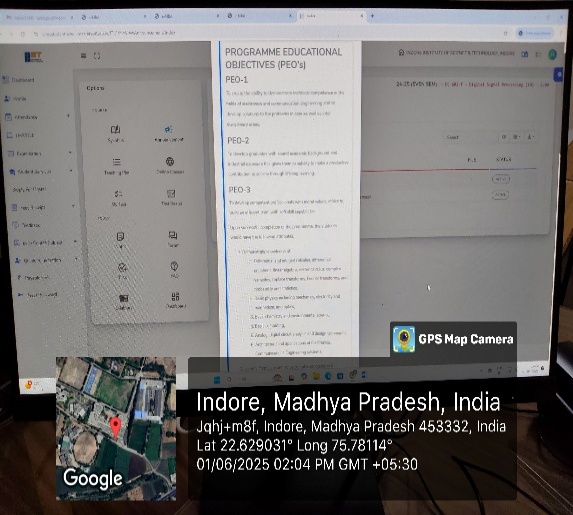
Task: Toggle the hamburger sidebar menu icon
Action: (84, 56)
